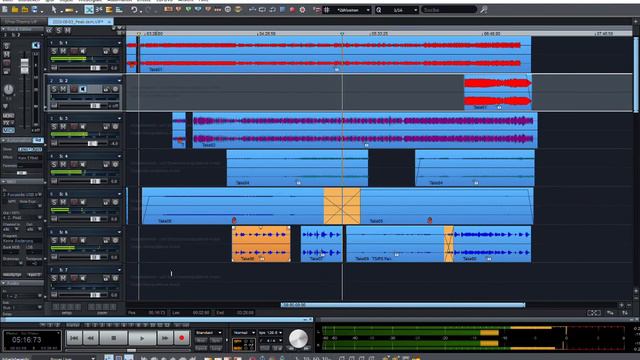
Task: Click the speaker monitor icon on track 2
Action: tap(83, 89)
